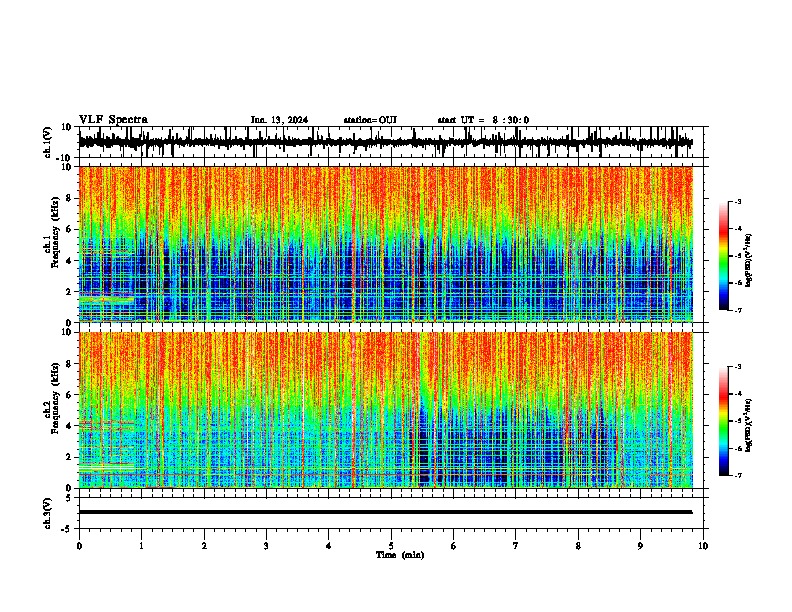Viewport: 792px width, 612px height.
Task: Click time axis tick label "7"
Action: pyautogui.click(x=516, y=546)
